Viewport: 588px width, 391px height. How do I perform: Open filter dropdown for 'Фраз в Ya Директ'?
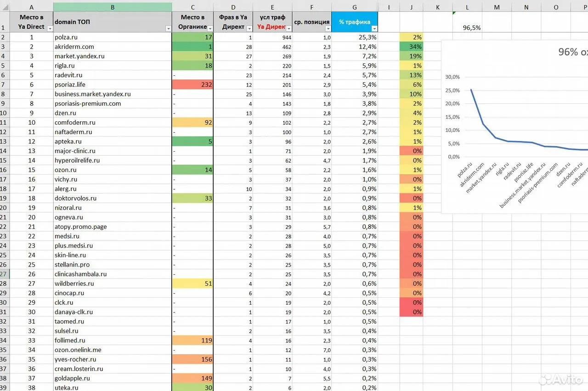click(249, 28)
